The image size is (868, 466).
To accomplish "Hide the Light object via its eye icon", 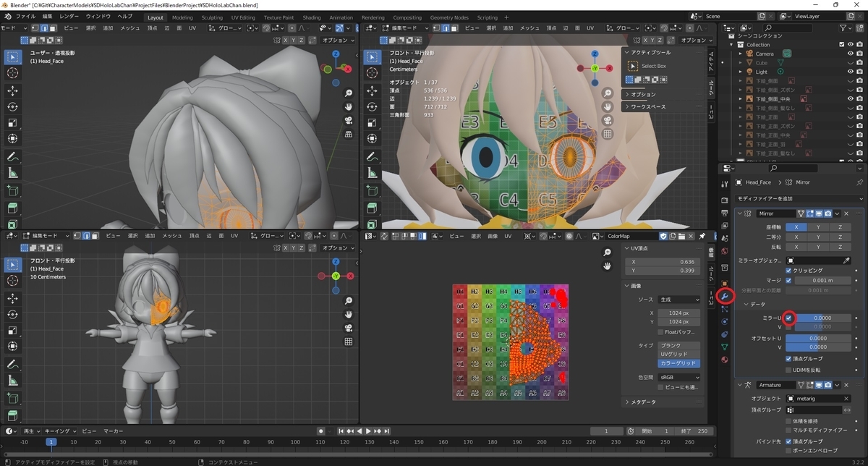I will click(849, 72).
